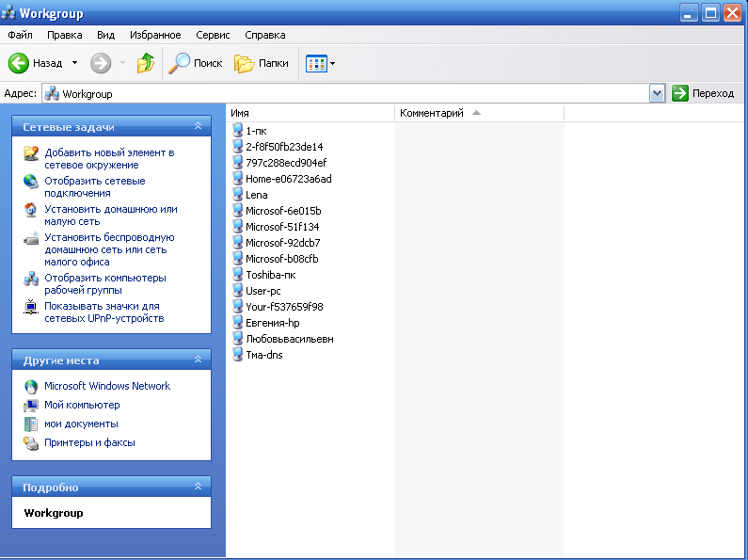Click the Microsoft Windows Network link
The image size is (748, 560).
coord(107,386)
